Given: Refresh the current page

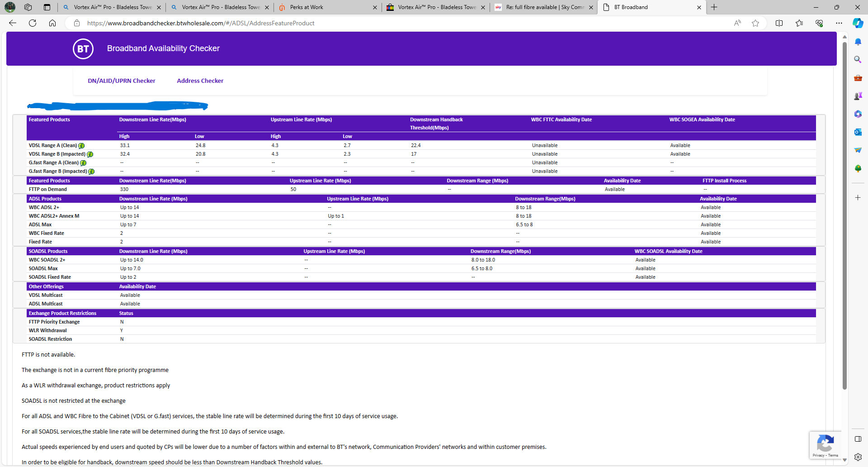Looking at the screenshot, I should [x=33, y=23].
